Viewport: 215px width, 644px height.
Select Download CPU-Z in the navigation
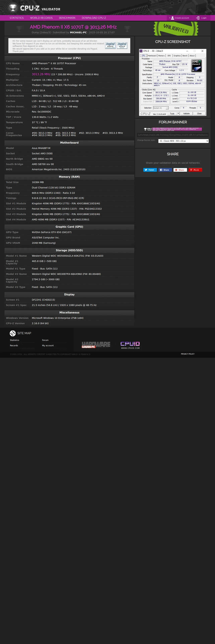point(94,18)
